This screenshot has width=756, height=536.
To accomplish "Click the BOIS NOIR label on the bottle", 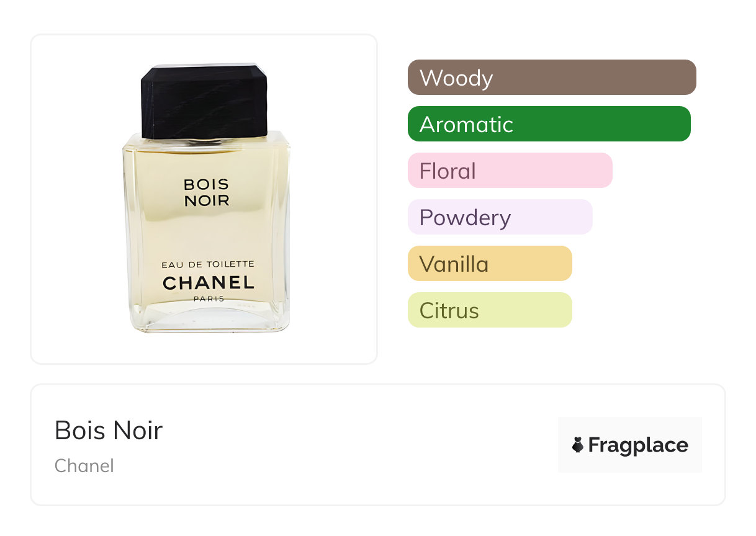I will (207, 192).
